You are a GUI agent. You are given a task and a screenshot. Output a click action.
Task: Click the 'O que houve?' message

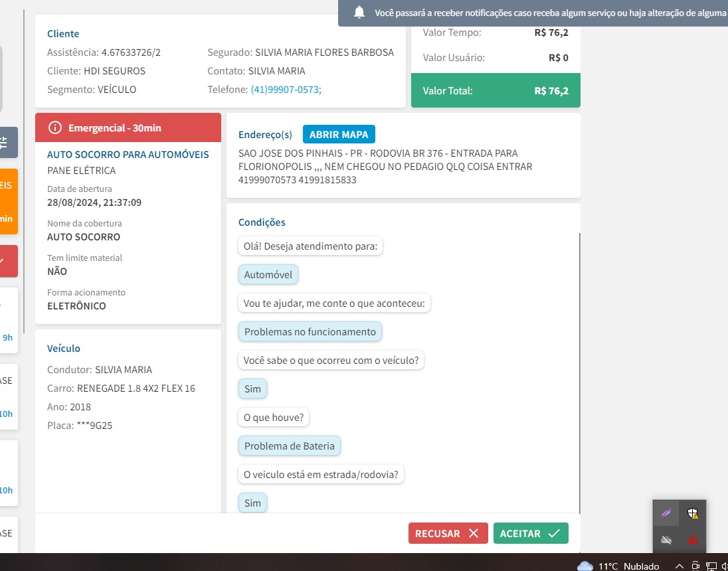click(x=274, y=418)
